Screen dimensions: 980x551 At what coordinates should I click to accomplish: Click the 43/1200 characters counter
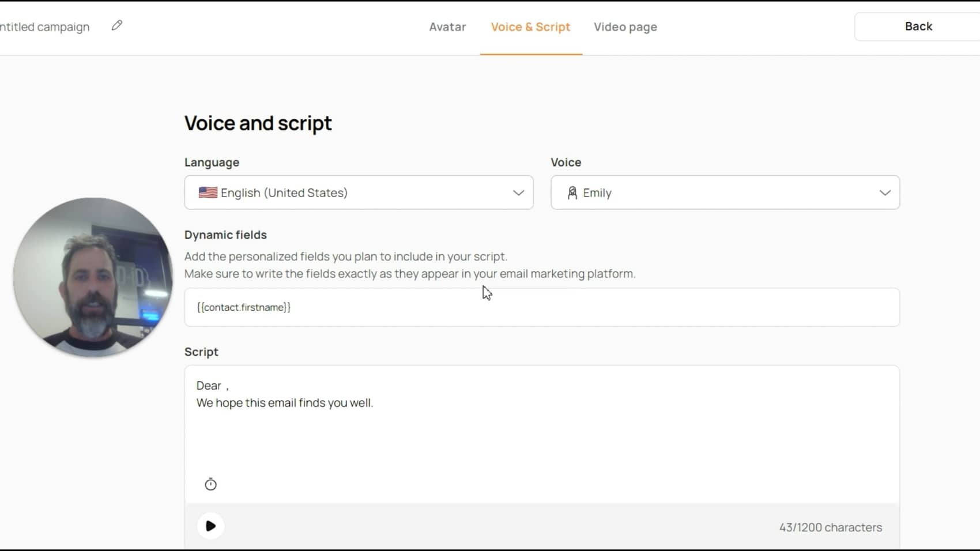pyautogui.click(x=830, y=527)
